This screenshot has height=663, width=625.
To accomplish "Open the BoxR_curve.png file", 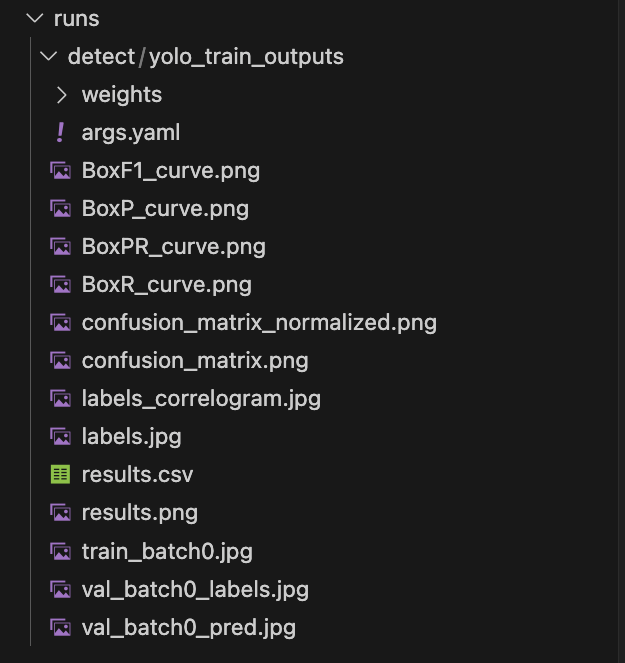I will tap(166, 285).
